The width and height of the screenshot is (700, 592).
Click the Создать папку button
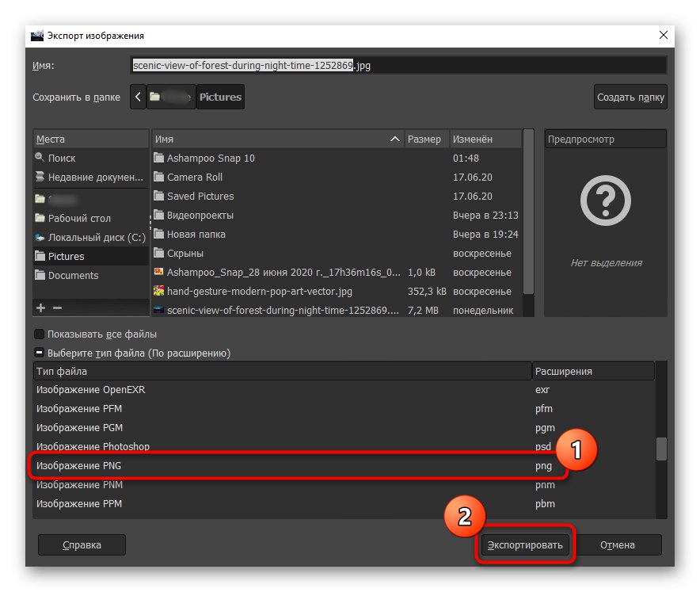pyautogui.click(x=630, y=97)
